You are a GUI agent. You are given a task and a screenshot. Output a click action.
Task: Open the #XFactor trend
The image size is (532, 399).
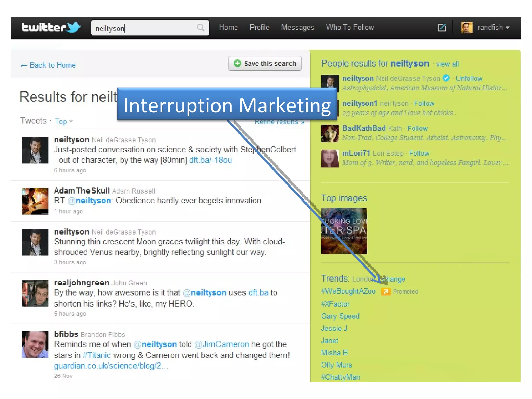[335, 304]
